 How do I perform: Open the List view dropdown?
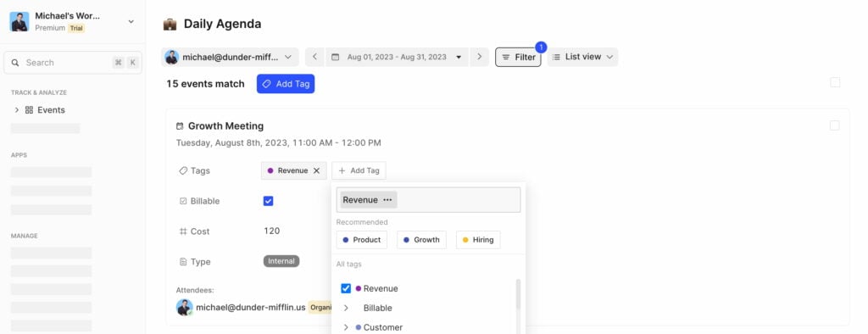[583, 57]
